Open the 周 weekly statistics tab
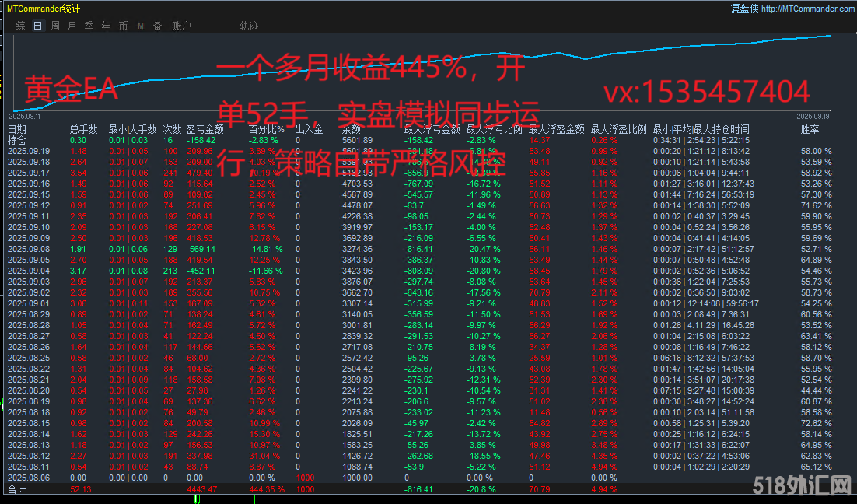The image size is (857, 504). point(55,26)
